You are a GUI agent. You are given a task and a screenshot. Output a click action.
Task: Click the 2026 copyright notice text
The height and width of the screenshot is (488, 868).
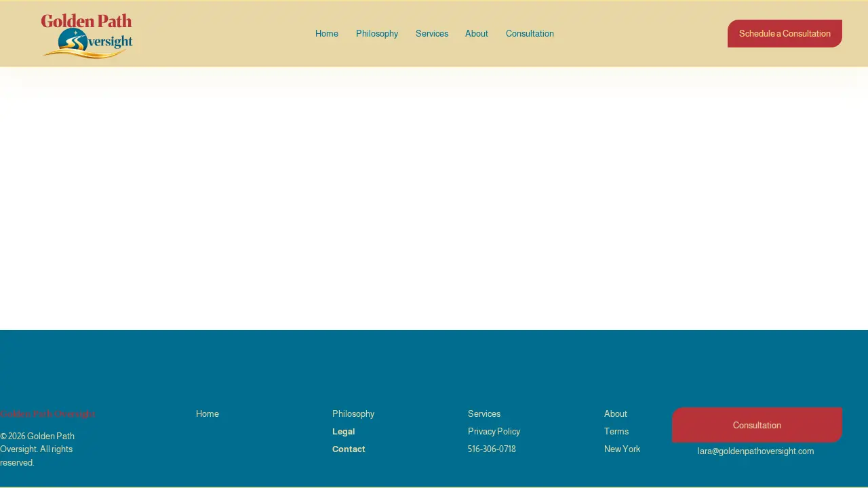point(37,449)
